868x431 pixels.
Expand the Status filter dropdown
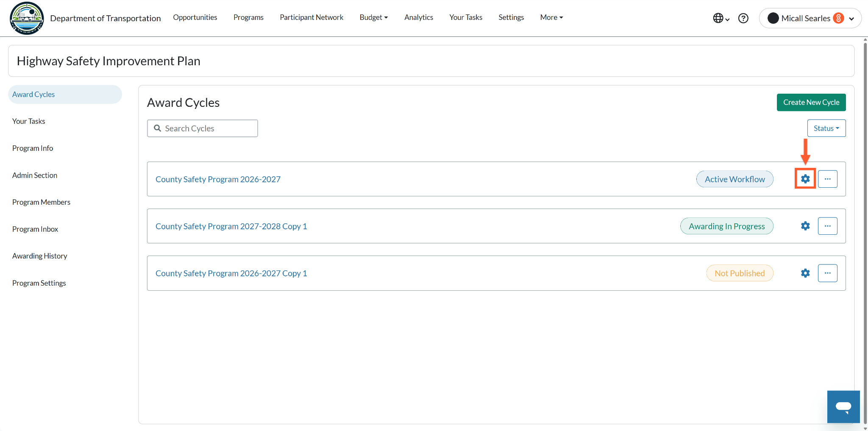pyautogui.click(x=826, y=128)
